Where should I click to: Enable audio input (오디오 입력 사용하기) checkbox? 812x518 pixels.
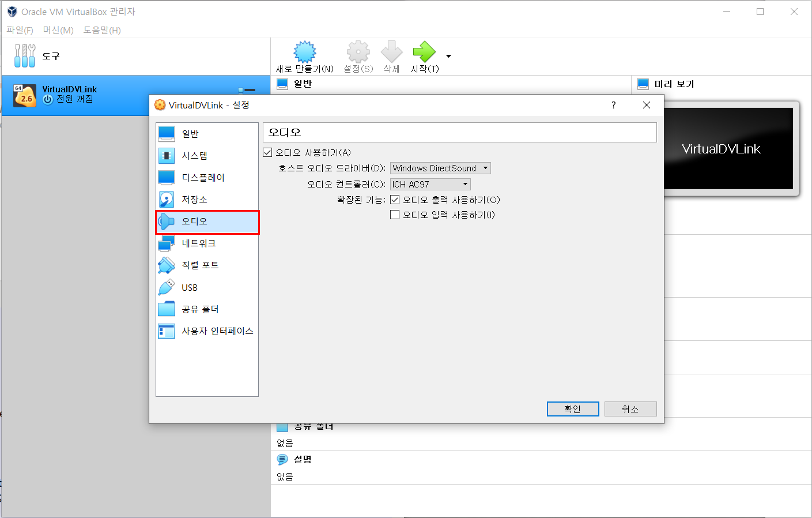coord(395,215)
